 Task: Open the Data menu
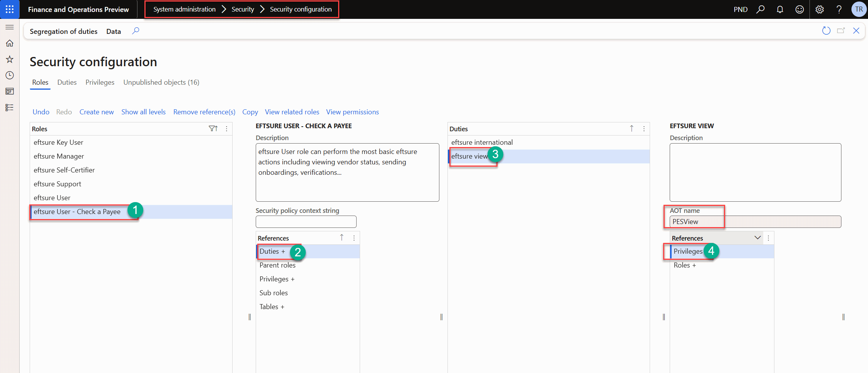pyautogui.click(x=114, y=31)
